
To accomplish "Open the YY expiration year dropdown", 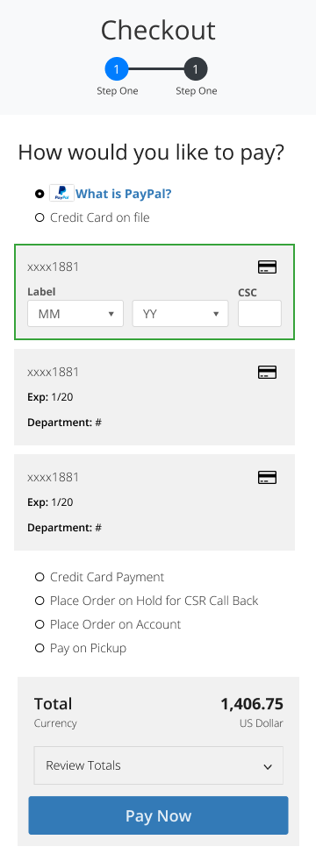I will point(180,314).
